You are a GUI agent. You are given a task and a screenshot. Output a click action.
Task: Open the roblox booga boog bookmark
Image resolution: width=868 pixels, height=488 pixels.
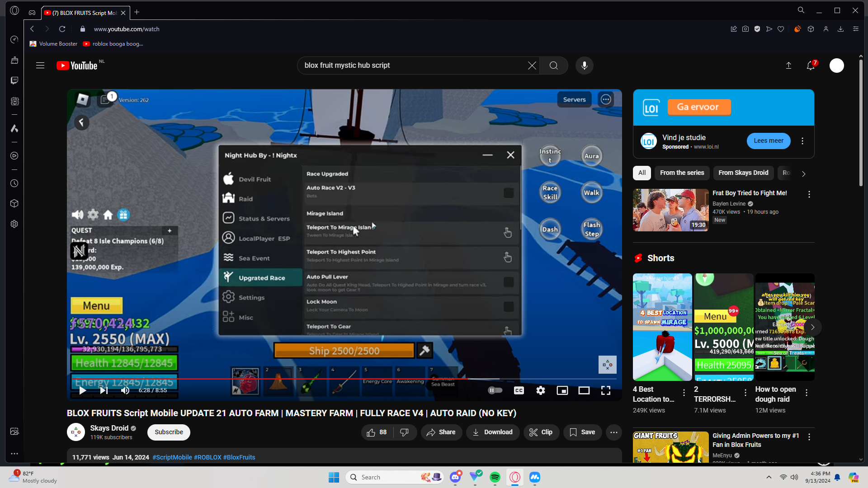113,44
